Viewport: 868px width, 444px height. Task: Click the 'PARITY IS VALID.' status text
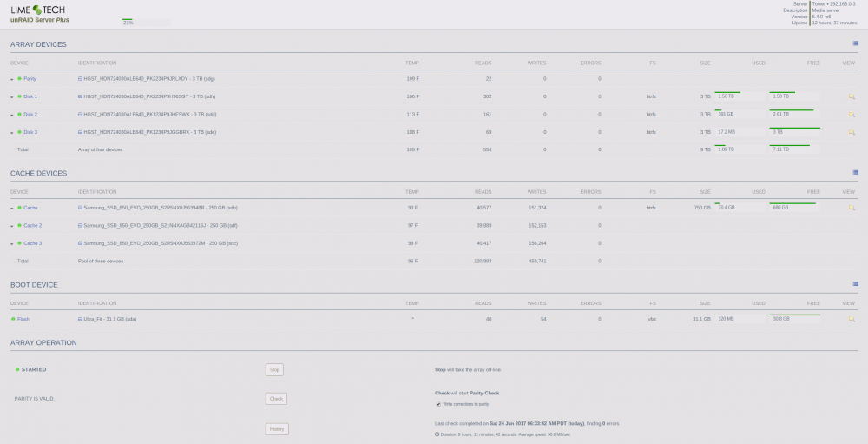pos(35,399)
